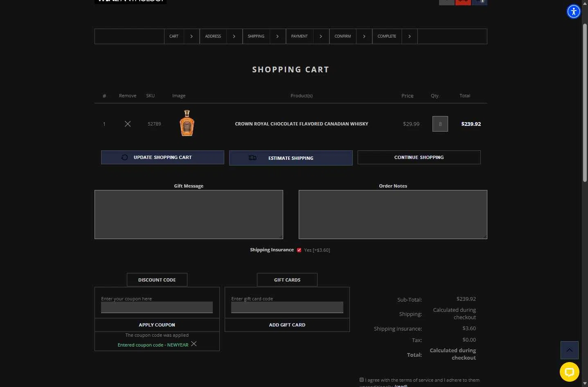Select the Discount Code header
Viewport: 588px width, 387px height.
click(157, 280)
